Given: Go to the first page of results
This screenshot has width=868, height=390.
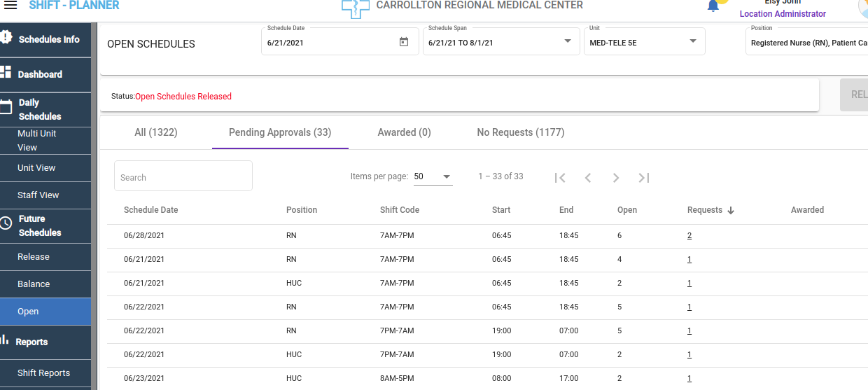Looking at the screenshot, I should click(x=560, y=178).
